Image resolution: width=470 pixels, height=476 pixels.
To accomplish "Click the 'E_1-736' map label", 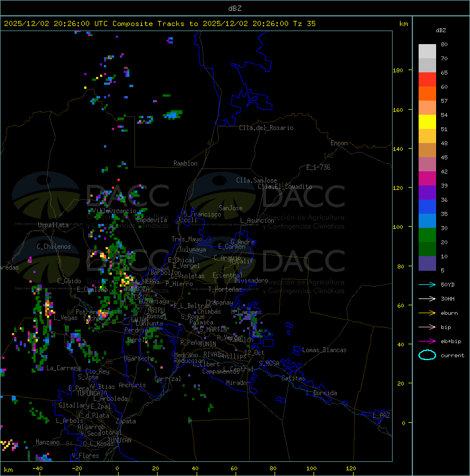I will tap(318, 167).
